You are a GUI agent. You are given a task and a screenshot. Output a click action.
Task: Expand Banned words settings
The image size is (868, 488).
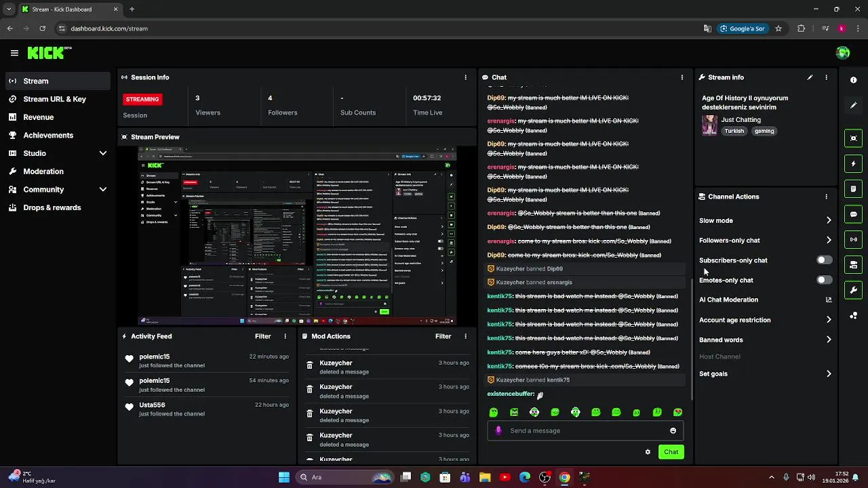tap(829, 340)
